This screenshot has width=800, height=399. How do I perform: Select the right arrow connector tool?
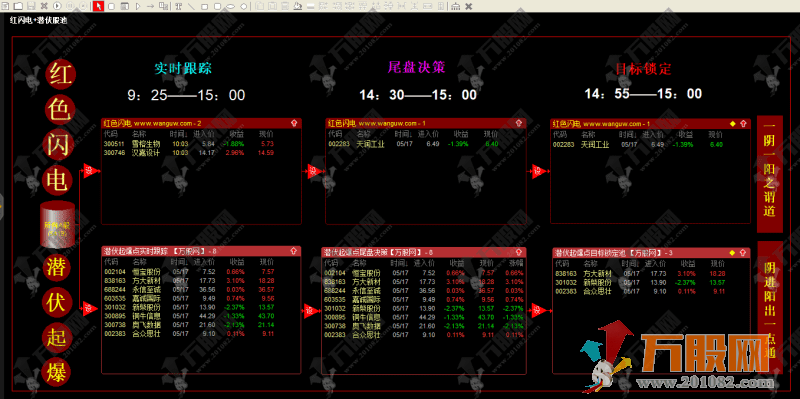150,6
